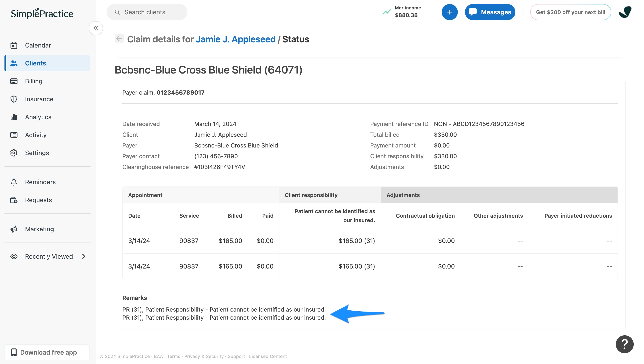Click the Terms footer link
The width and height of the screenshot is (644, 364).
(173, 356)
